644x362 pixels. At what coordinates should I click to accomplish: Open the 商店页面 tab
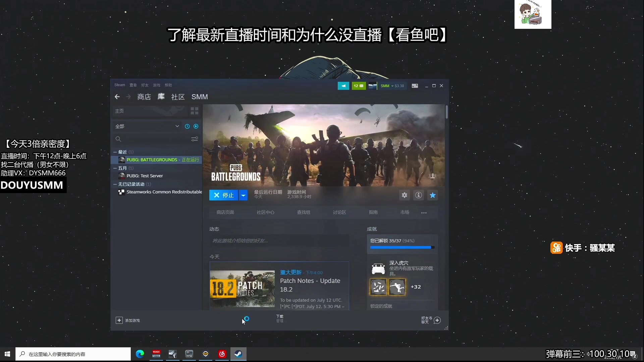click(225, 213)
